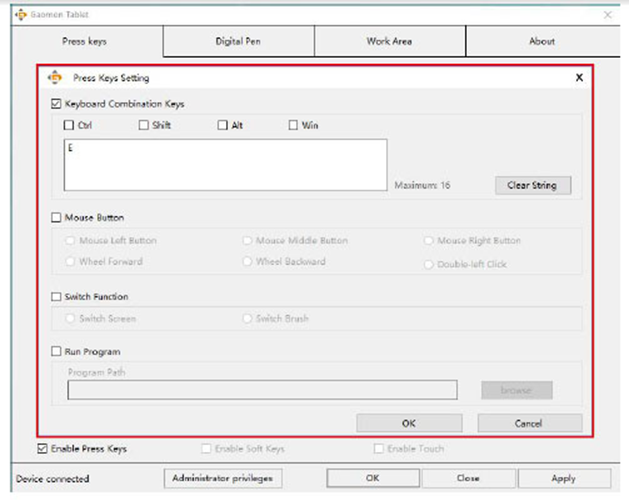Open the Work Area tab
Screen dimensions: 629x501
tap(389, 42)
